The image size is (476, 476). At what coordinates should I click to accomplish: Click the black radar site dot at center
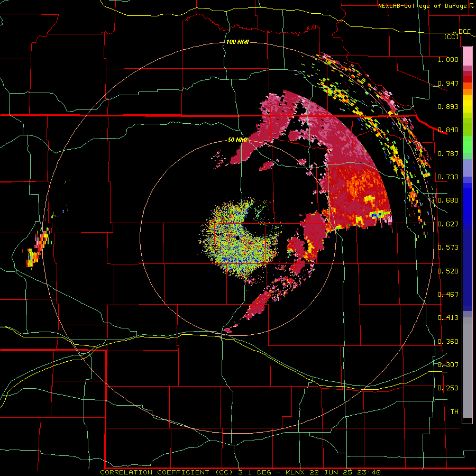tap(237, 237)
